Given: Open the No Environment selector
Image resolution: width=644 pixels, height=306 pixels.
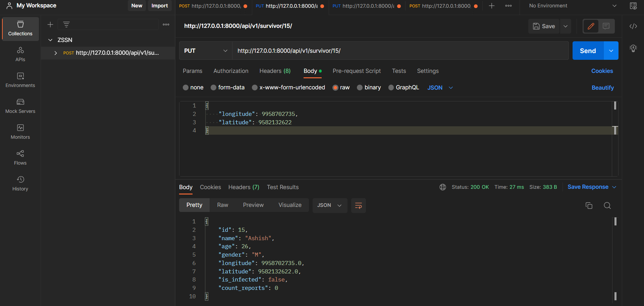Looking at the screenshot, I should point(570,5).
